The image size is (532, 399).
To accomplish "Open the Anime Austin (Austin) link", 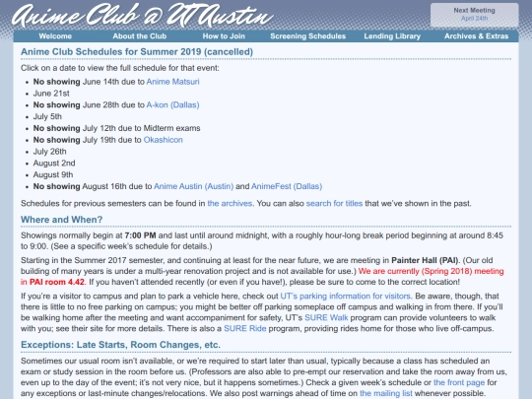I will 194,186.
